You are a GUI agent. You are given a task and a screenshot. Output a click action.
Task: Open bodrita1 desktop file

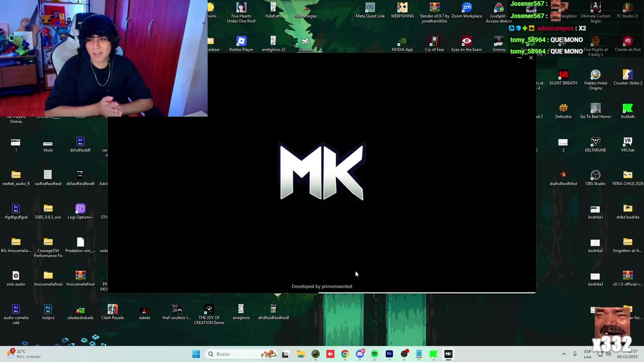[x=595, y=211]
